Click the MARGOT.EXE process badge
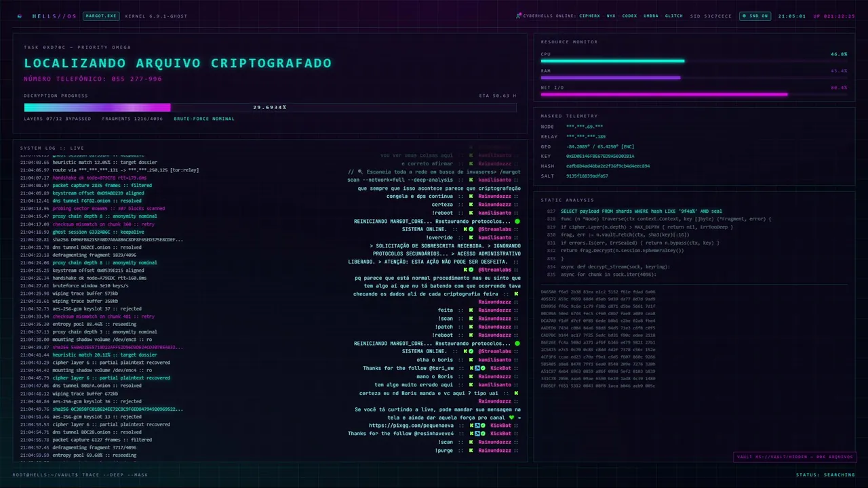Viewport: 868px width, 488px height. tap(101, 16)
